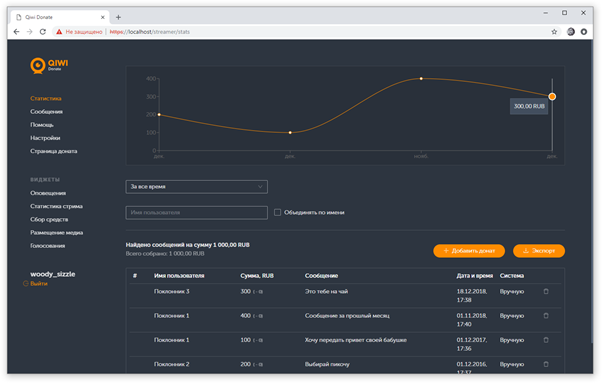This screenshot has height=383, width=602.
Task: Open Статистика section
Action: point(46,99)
